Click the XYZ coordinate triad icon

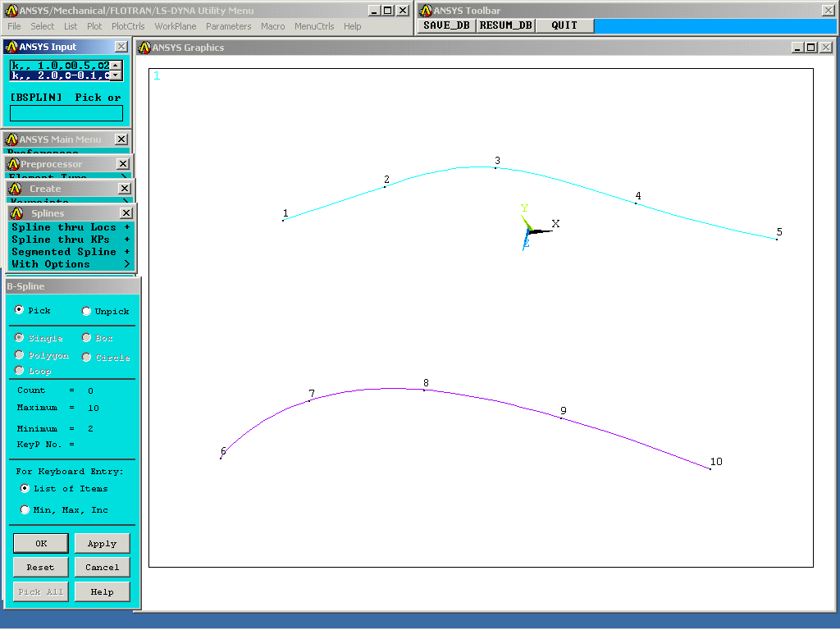(538, 226)
